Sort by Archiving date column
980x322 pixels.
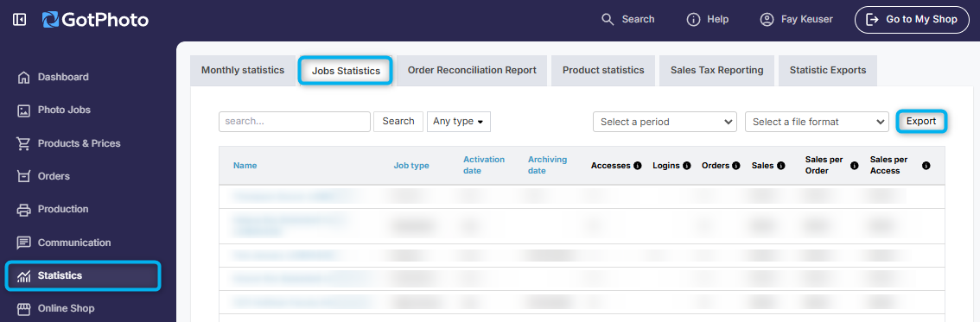click(548, 166)
